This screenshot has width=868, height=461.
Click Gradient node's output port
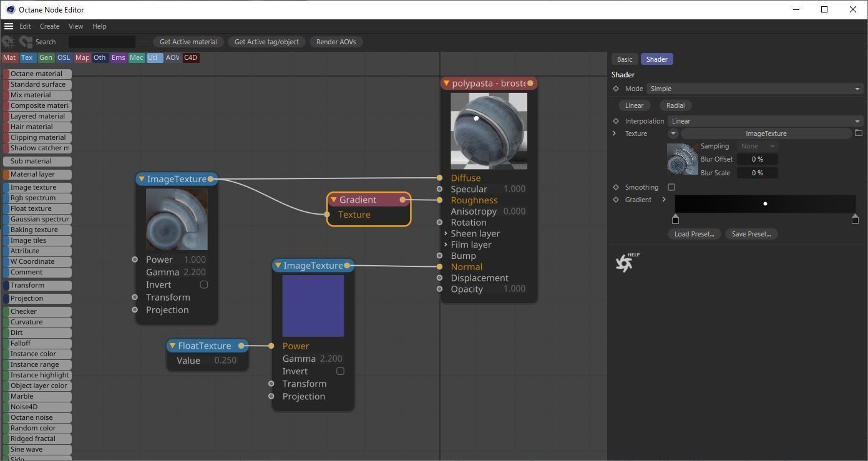(x=402, y=200)
